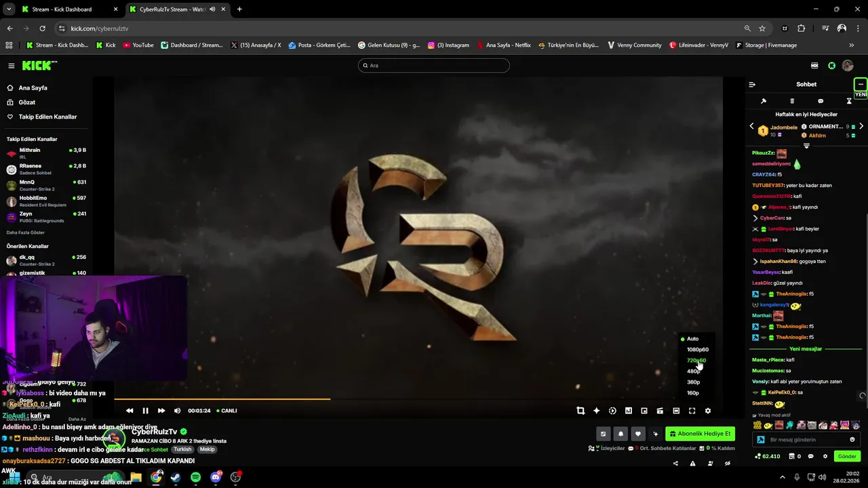The image size is (868, 488).
Task: Open new browser tab plus button
Action: click(x=239, y=9)
